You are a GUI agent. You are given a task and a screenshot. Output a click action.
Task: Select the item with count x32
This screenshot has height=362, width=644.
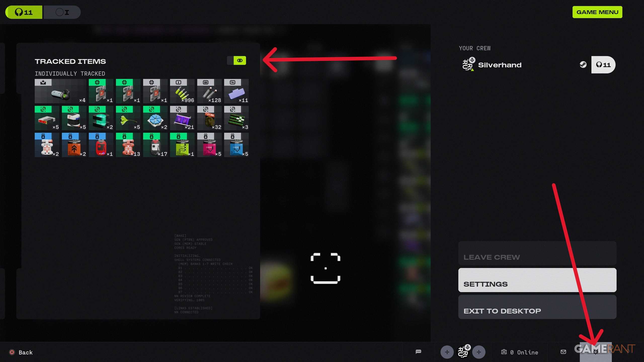[x=209, y=118]
